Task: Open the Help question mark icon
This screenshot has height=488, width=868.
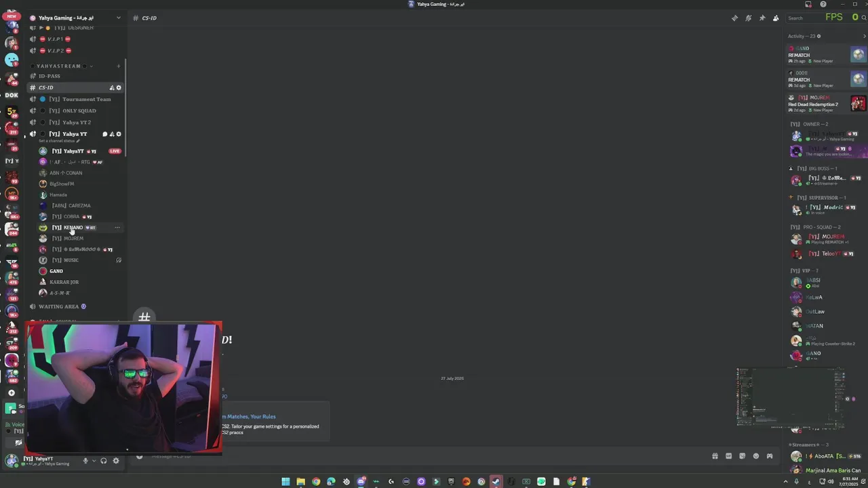Action: click(823, 4)
